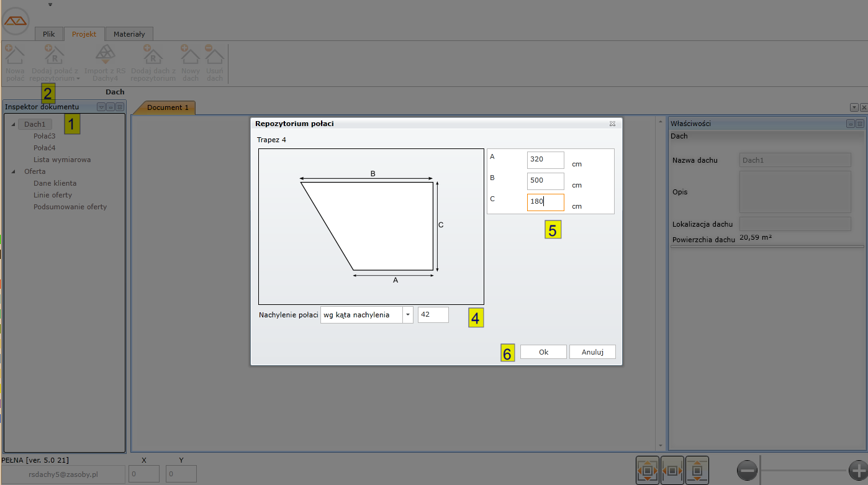Open the Plik tab
The height and width of the screenshot is (485, 868).
[x=48, y=34]
